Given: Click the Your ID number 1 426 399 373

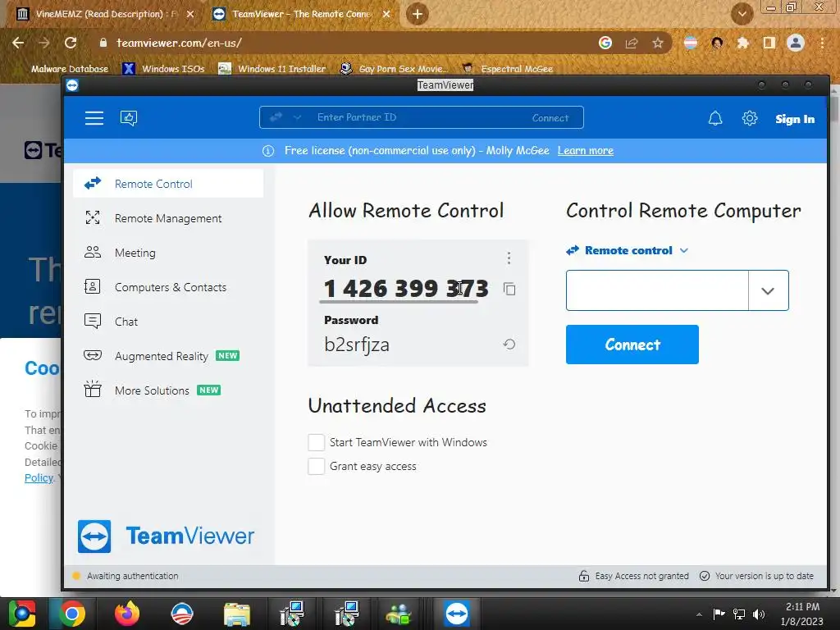Looking at the screenshot, I should pos(406,289).
